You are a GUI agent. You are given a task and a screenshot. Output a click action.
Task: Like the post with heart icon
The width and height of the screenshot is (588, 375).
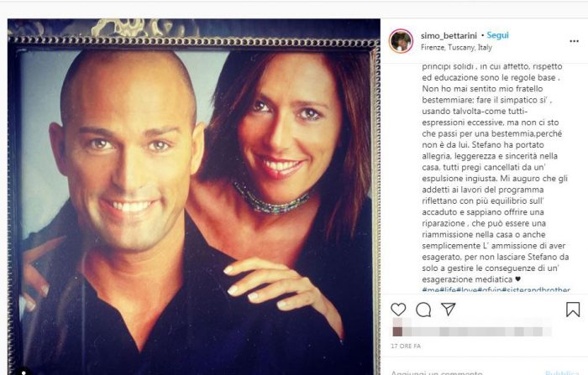click(398, 310)
